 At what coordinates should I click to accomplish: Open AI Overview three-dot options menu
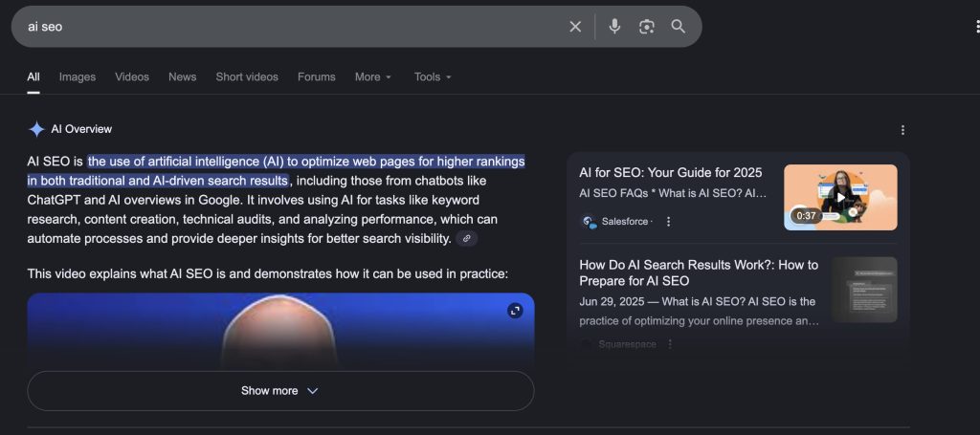coord(902,130)
